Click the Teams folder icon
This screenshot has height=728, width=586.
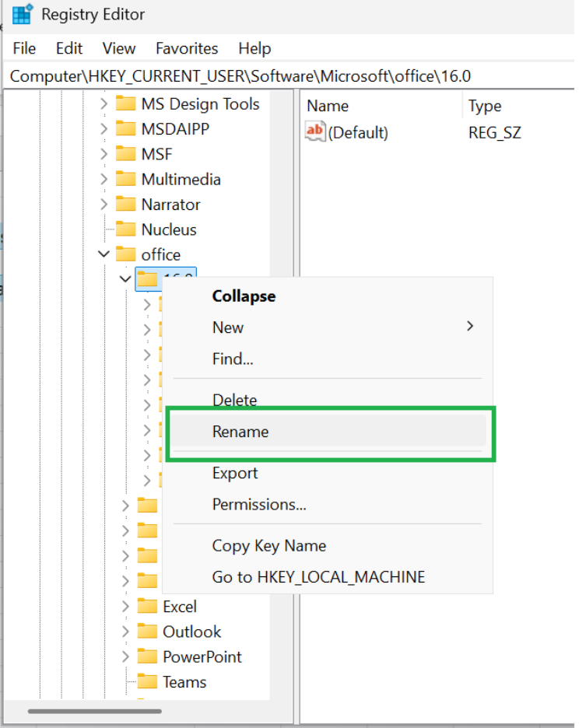click(x=147, y=681)
